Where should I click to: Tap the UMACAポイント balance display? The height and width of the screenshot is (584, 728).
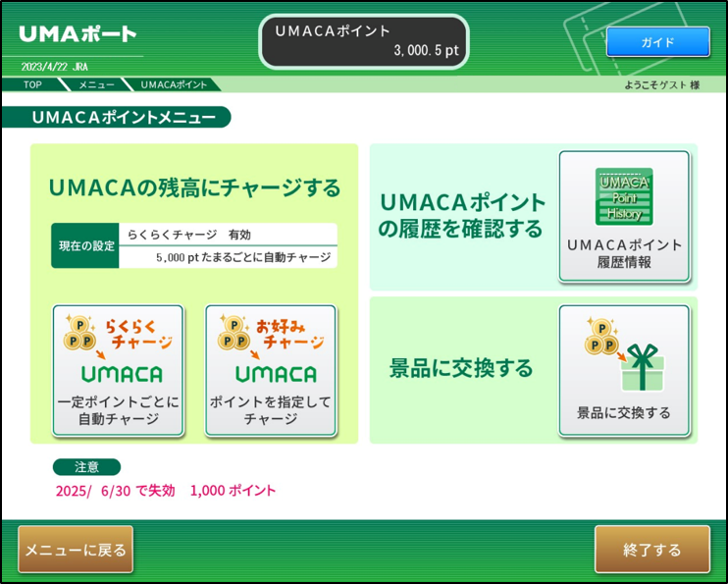coord(364,41)
